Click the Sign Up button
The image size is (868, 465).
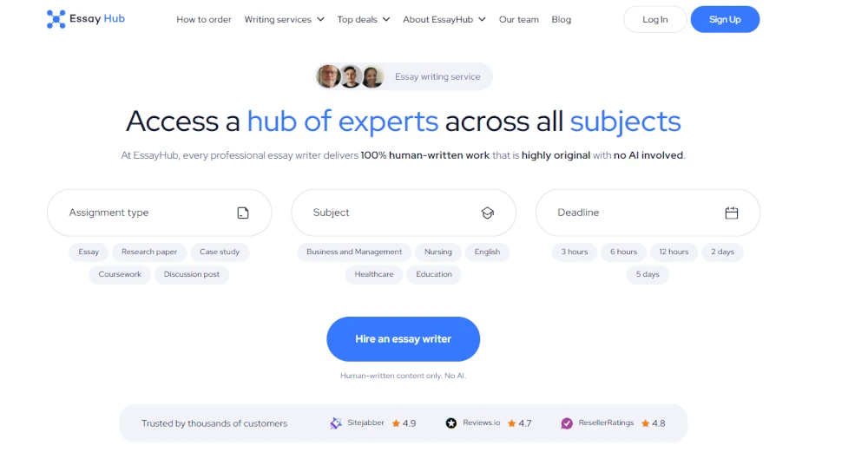click(725, 19)
